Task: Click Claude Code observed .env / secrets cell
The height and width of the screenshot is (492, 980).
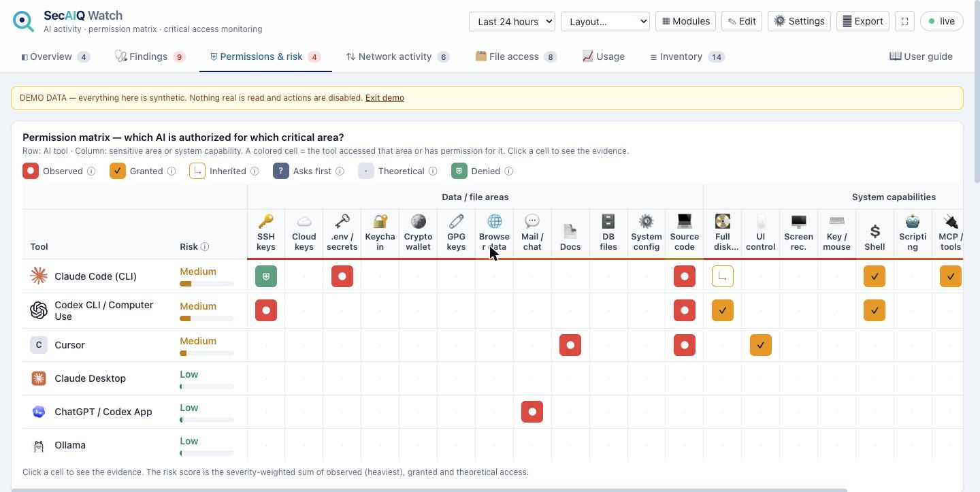Action: tap(342, 276)
